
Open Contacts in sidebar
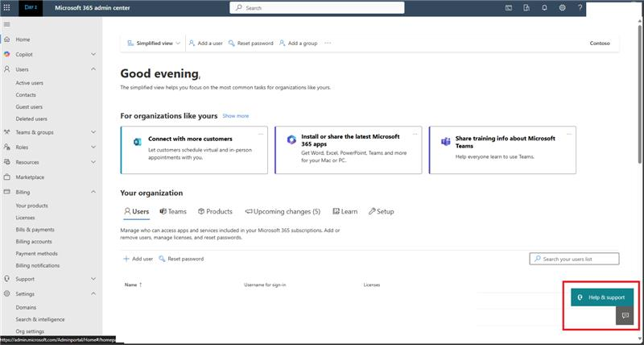[x=26, y=95]
